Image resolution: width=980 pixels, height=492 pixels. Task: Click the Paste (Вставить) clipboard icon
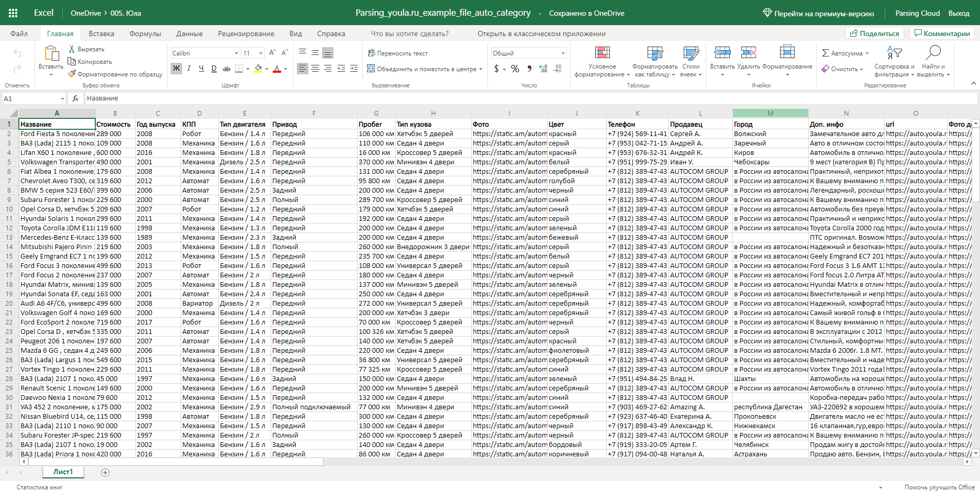51,53
